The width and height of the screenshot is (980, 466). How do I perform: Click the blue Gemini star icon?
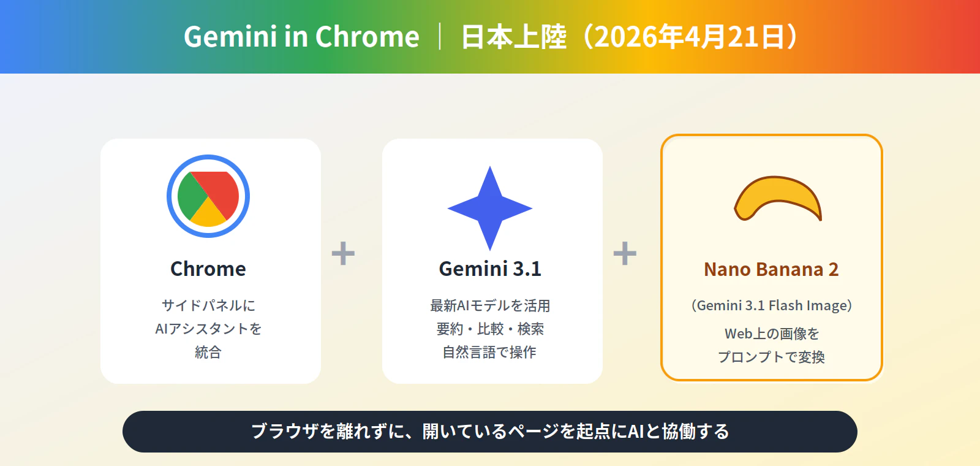pyautogui.click(x=490, y=208)
